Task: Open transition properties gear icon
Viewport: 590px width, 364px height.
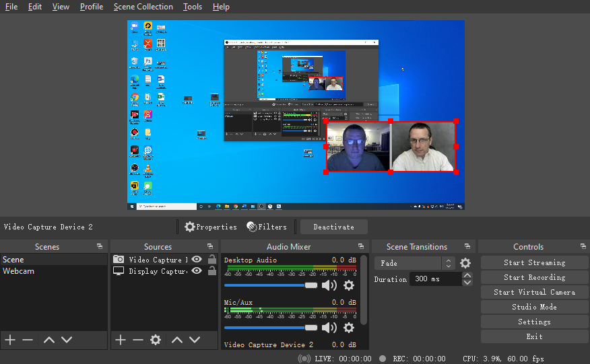Action: pyautogui.click(x=465, y=263)
